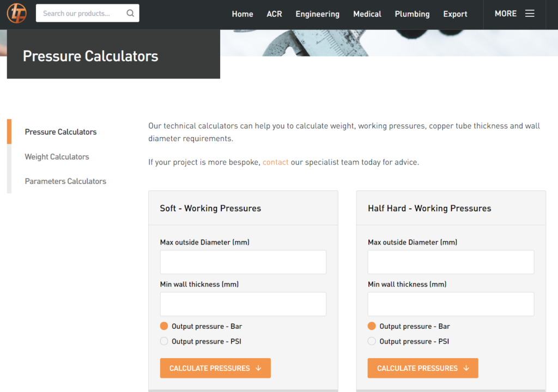
Task: Open Parameters Calculators in the sidebar
Action: coord(65,181)
